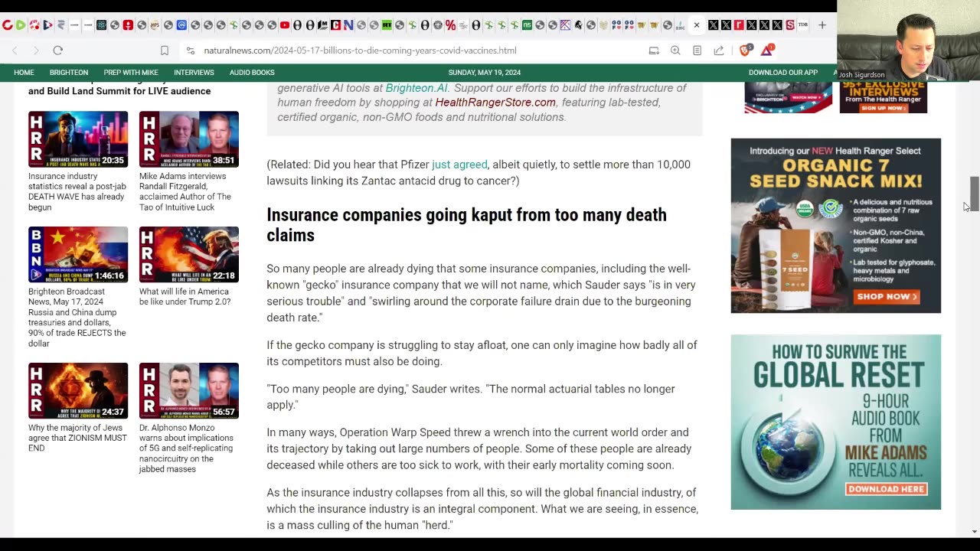Screen dimensions: 980x551
Task: Click the 'Build Land Summit for LIVE audience' headline
Action: (119, 91)
